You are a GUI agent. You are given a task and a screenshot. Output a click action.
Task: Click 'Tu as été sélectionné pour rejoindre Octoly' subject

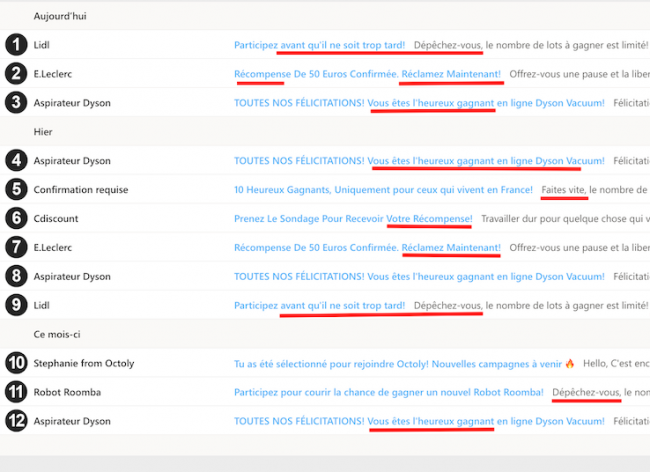click(398, 364)
